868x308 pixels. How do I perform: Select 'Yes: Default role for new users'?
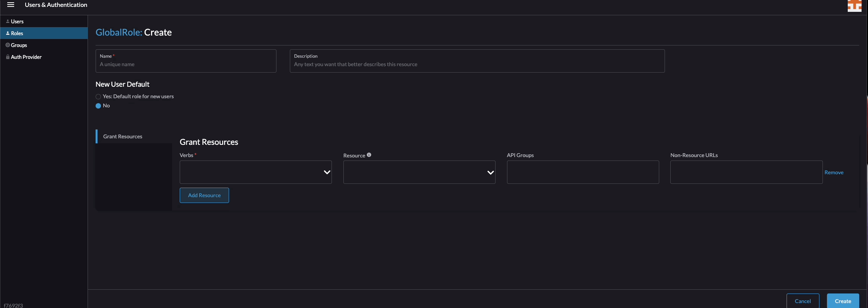(98, 97)
